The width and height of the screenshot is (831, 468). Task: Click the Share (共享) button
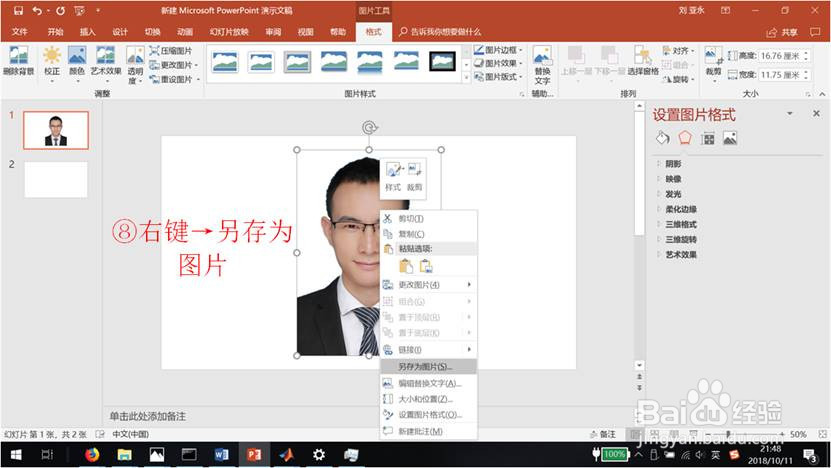782,32
